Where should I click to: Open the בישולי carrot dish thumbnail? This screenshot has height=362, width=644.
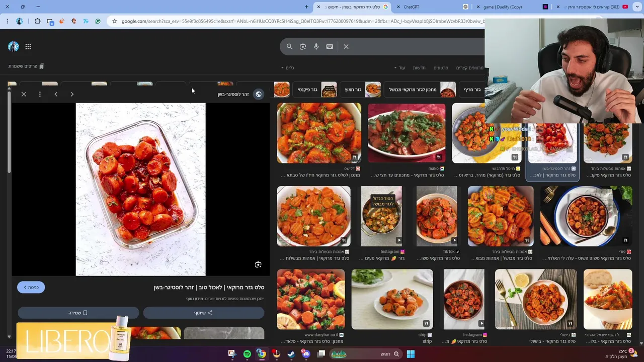click(x=536, y=299)
